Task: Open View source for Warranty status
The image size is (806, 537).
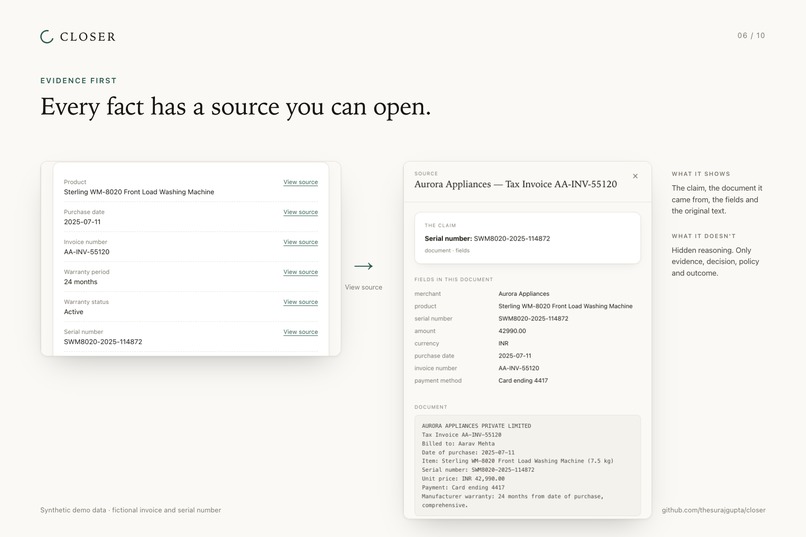Action: coord(301,302)
